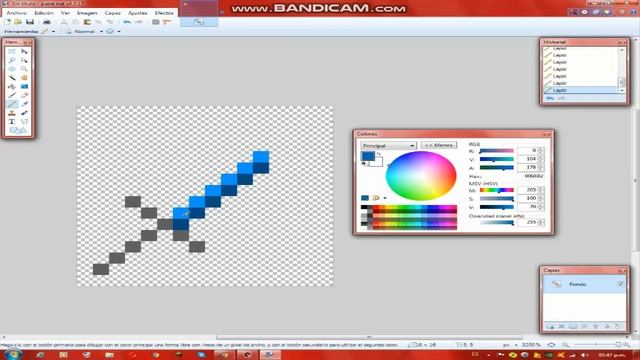Select the Clone Stamp tool
640x360 pixels.
12,113
